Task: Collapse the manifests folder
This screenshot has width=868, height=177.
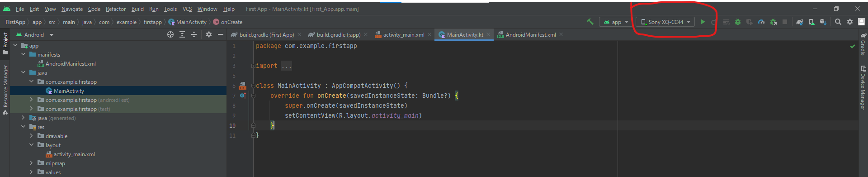Action: (x=23, y=54)
